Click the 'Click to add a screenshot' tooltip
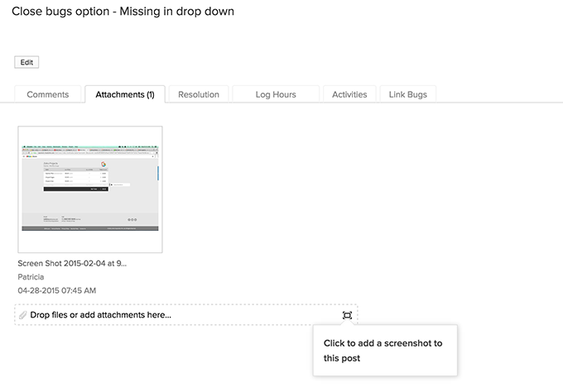Image resolution: width=563 pixels, height=392 pixels. [x=383, y=351]
